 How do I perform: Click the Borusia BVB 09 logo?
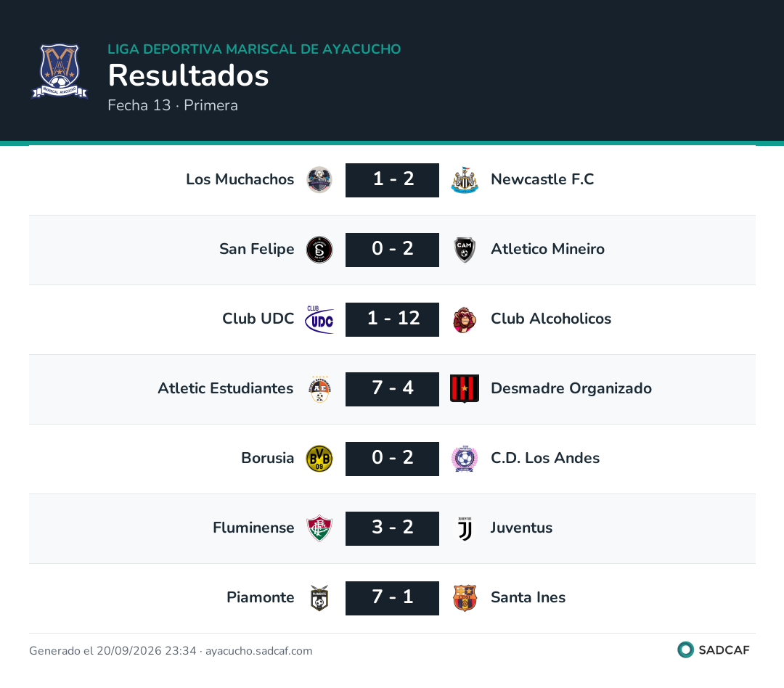[319, 459]
